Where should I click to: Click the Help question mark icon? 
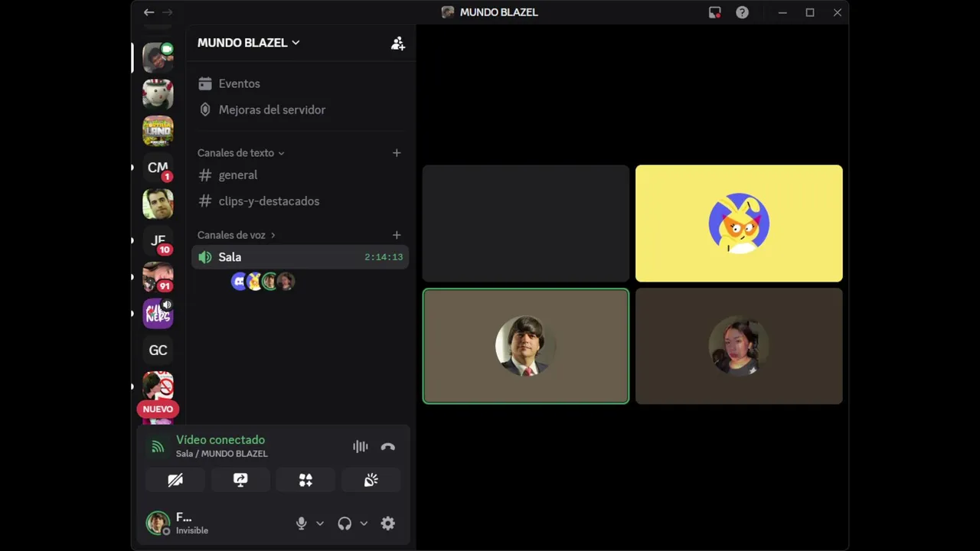click(742, 12)
